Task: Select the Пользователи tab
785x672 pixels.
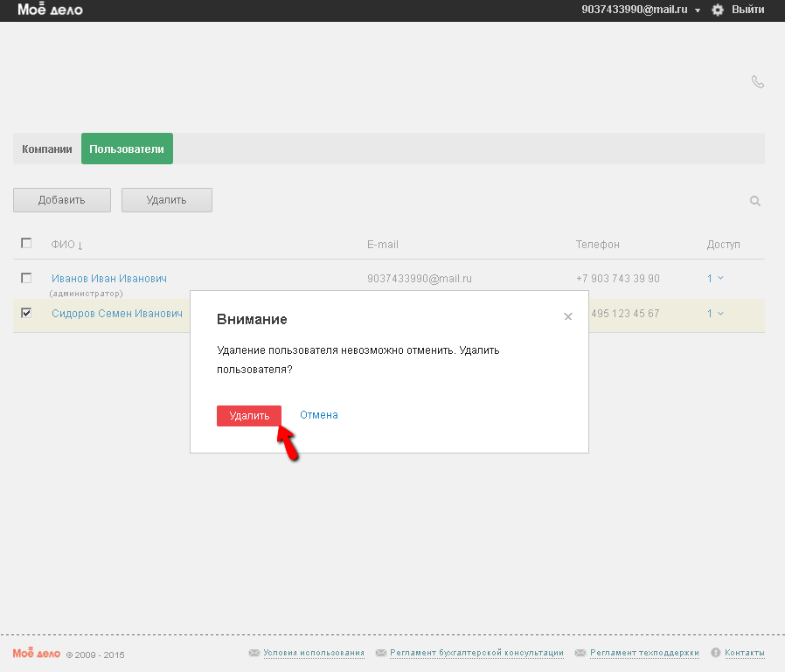Action: point(127,149)
